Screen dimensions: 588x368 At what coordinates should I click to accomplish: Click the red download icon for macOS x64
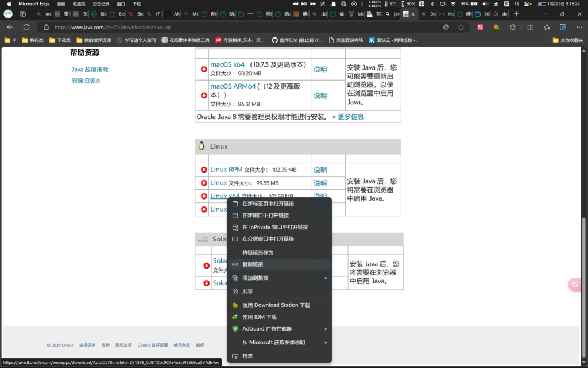tap(204, 69)
